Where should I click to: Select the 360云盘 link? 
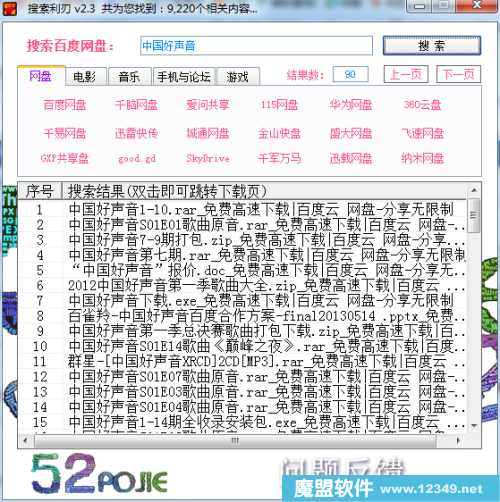(422, 105)
